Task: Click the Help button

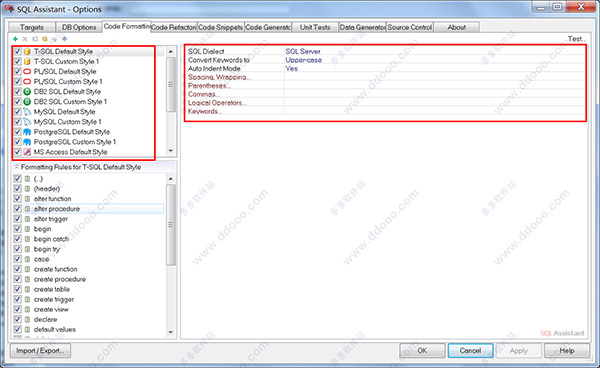Action: point(567,350)
